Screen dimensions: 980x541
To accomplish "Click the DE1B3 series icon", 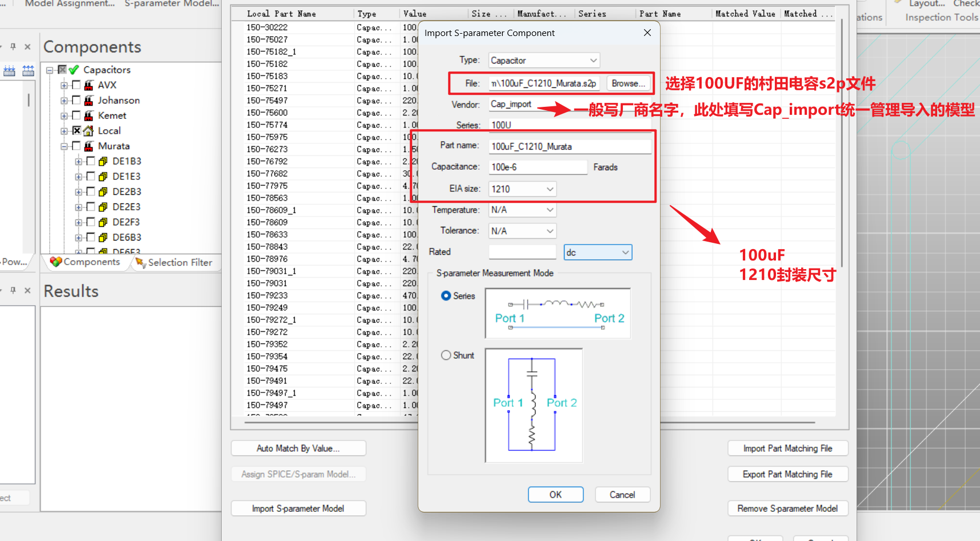I will point(103,162).
